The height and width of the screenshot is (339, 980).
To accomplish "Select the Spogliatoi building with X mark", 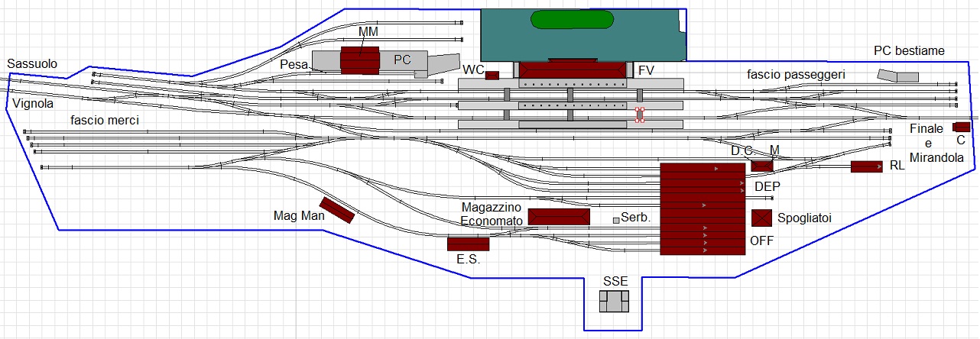I will (x=761, y=218).
